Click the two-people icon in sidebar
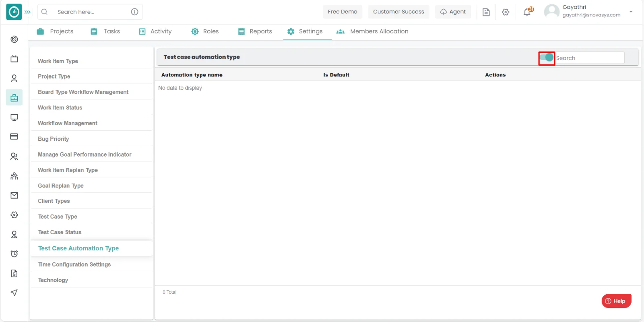Screen dimensions: 644x322 [14, 156]
